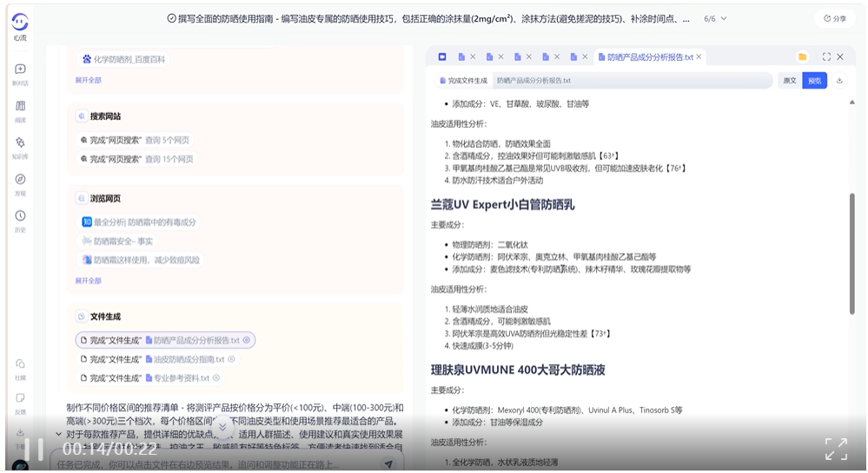Image resolution: width=868 pixels, height=473 pixels.
Task: Open the 知识库 knowledge base icon
Action: click(x=20, y=143)
